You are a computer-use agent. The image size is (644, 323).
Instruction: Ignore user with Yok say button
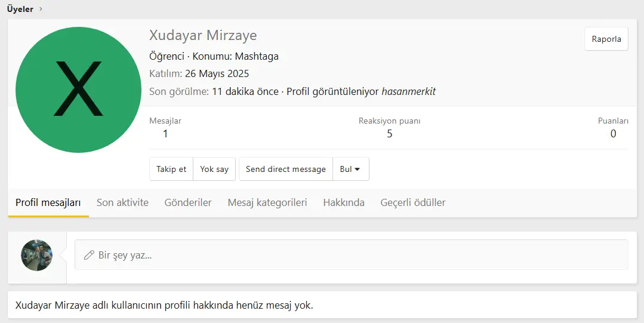(214, 169)
